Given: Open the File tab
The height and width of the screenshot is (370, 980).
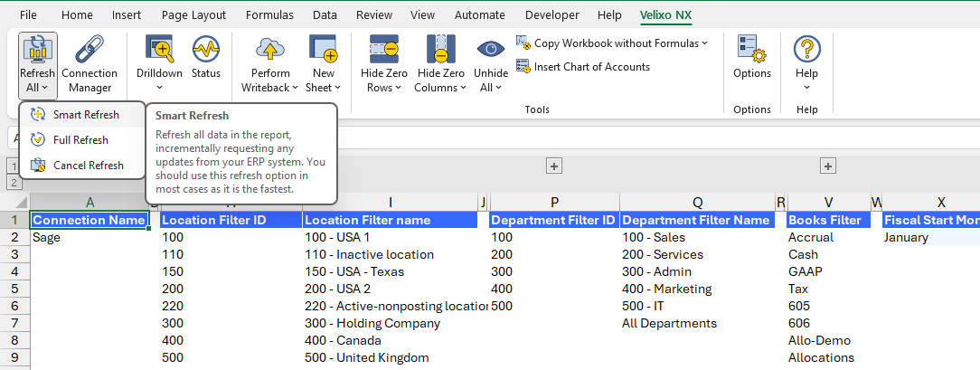Looking at the screenshot, I should (x=28, y=15).
